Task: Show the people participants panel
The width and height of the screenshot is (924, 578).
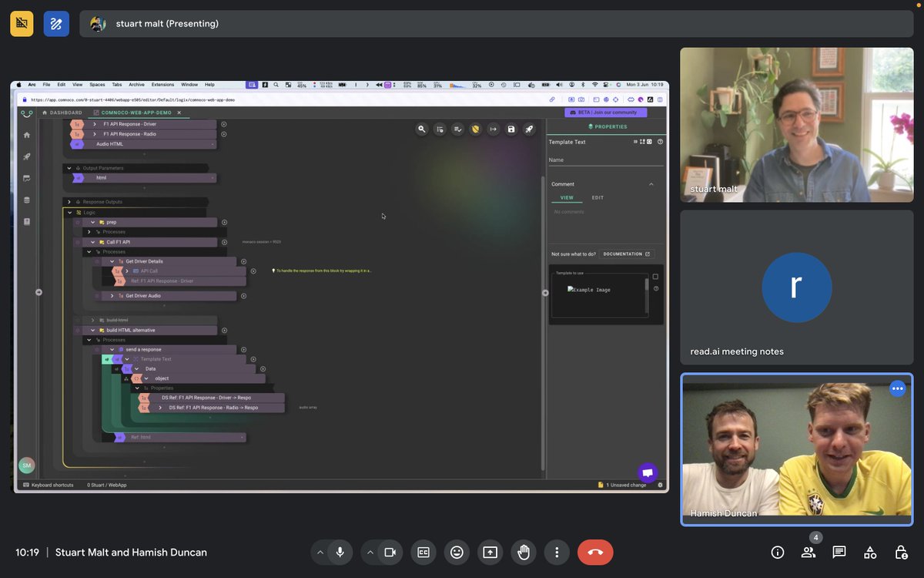Action: click(808, 552)
